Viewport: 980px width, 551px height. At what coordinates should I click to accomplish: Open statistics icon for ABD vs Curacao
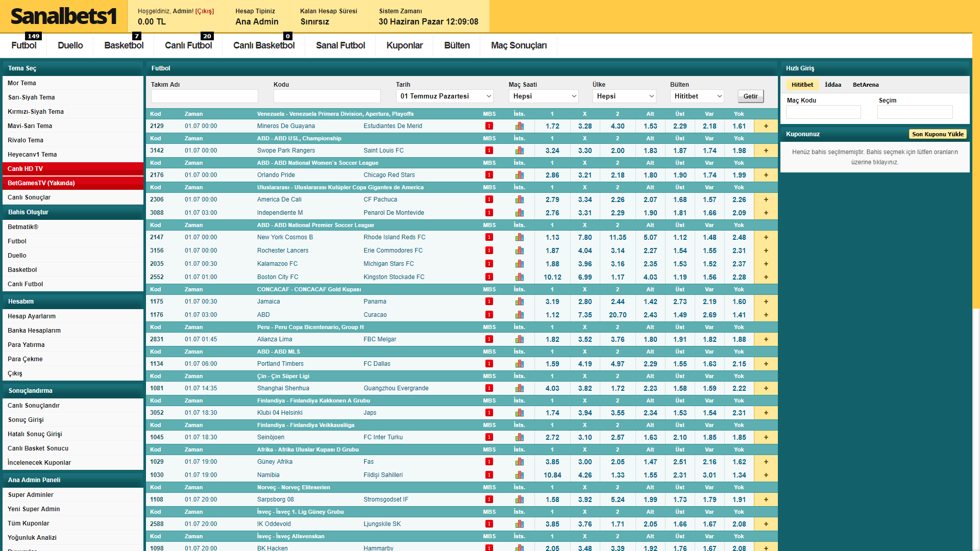(x=520, y=315)
